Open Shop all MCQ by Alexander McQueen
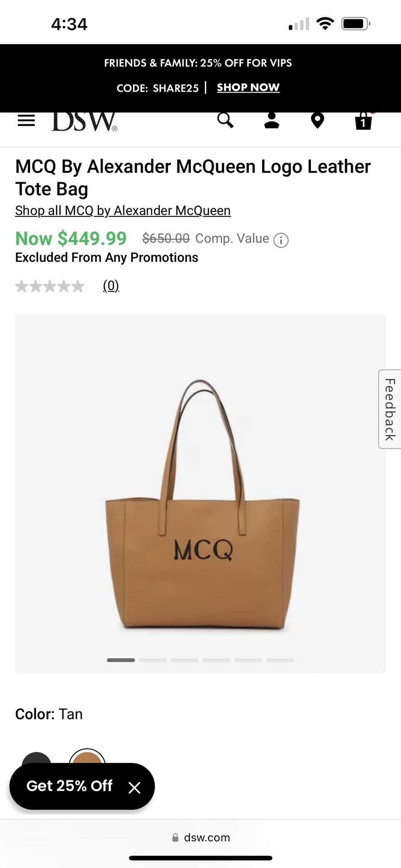 point(123,211)
